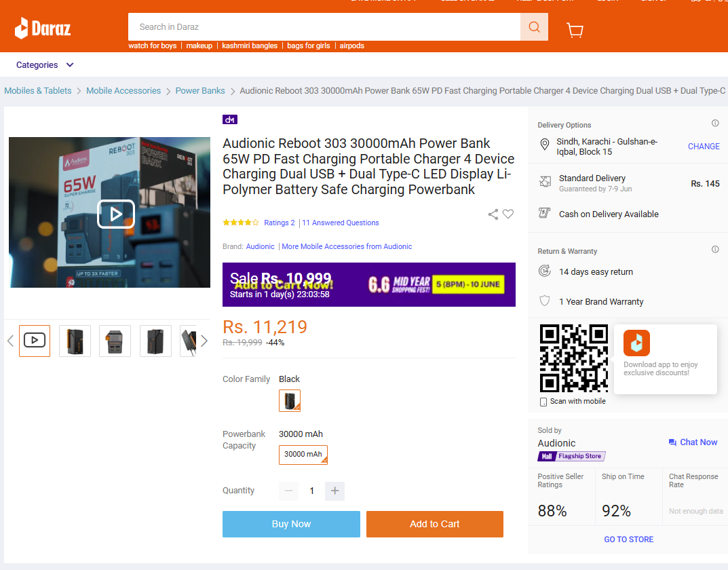The height and width of the screenshot is (570, 728).
Task: Click the Mall Flagship Store badge
Action: click(571, 456)
